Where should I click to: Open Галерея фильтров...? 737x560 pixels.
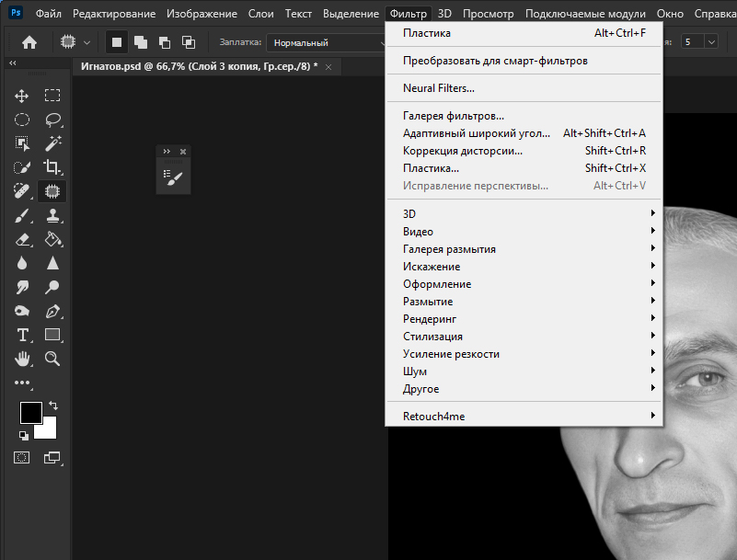pos(524,116)
